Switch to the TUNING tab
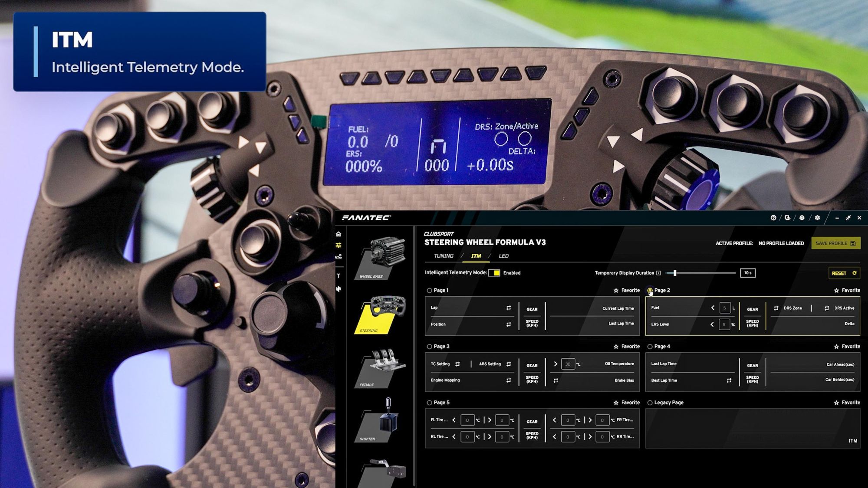This screenshot has height=488, width=868. 444,256
